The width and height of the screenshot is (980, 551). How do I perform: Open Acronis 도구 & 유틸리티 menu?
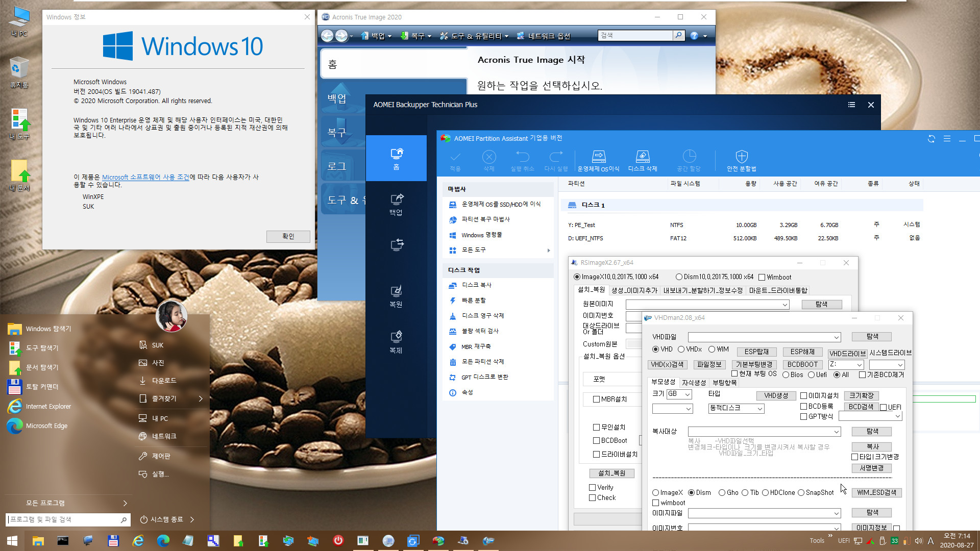coord(474,36)
